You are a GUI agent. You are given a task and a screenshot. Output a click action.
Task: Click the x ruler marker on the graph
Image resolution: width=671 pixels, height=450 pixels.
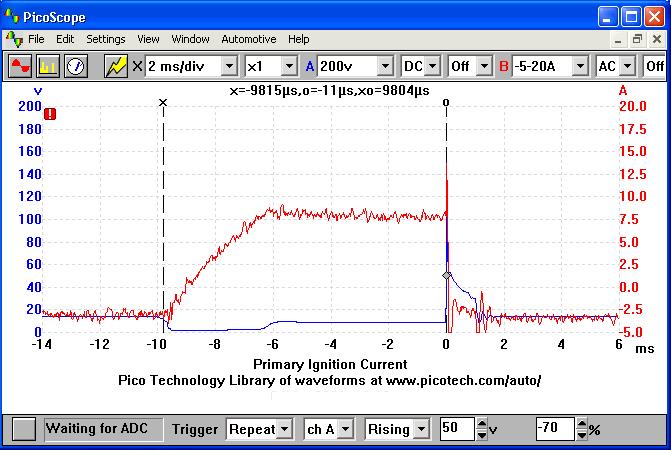coord(163,103)
